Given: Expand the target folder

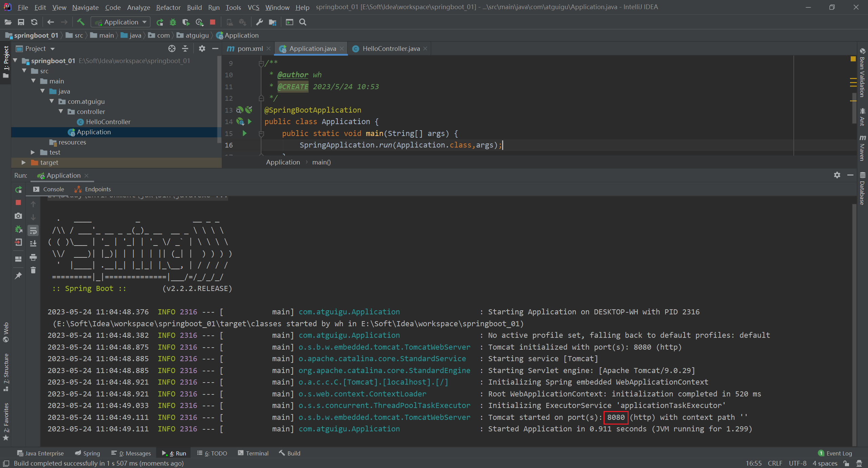Looking at the screenshot, I should coord(23,162).
